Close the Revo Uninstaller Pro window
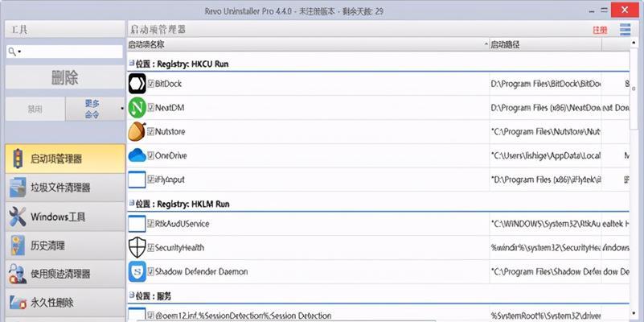The height and width of the screenshot is (322, 644). point(625,10)
